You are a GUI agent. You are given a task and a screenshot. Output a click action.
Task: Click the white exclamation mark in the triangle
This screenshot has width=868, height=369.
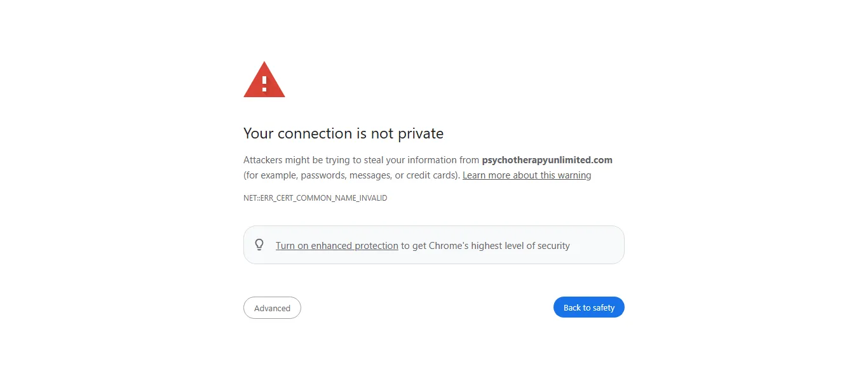pos(264,83)
